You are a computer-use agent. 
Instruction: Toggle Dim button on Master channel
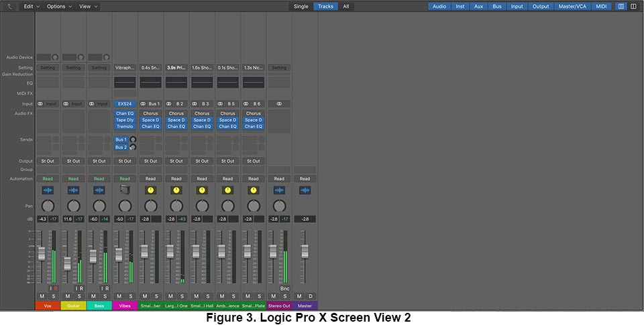(311, 296)
